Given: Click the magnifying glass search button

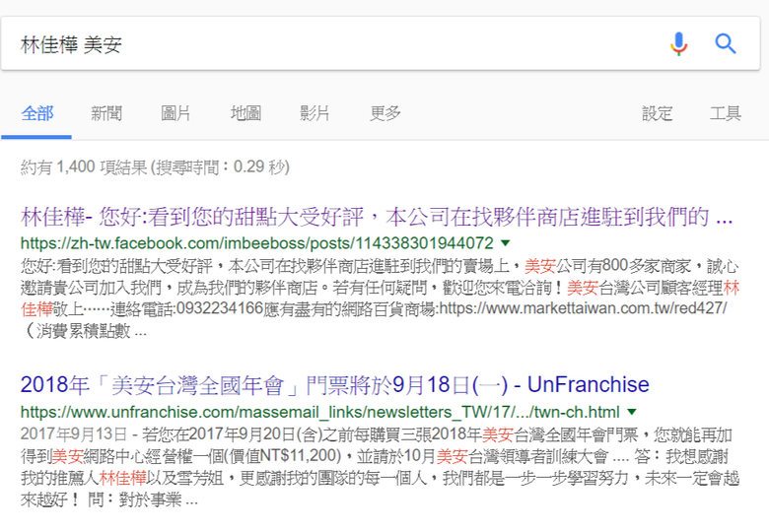Looking at the screenshot, I should click(726, 43).
